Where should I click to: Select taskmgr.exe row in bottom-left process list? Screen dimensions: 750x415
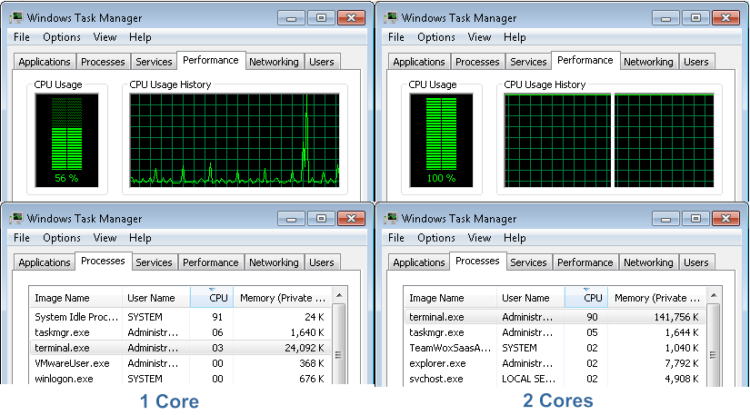[181, 332]
